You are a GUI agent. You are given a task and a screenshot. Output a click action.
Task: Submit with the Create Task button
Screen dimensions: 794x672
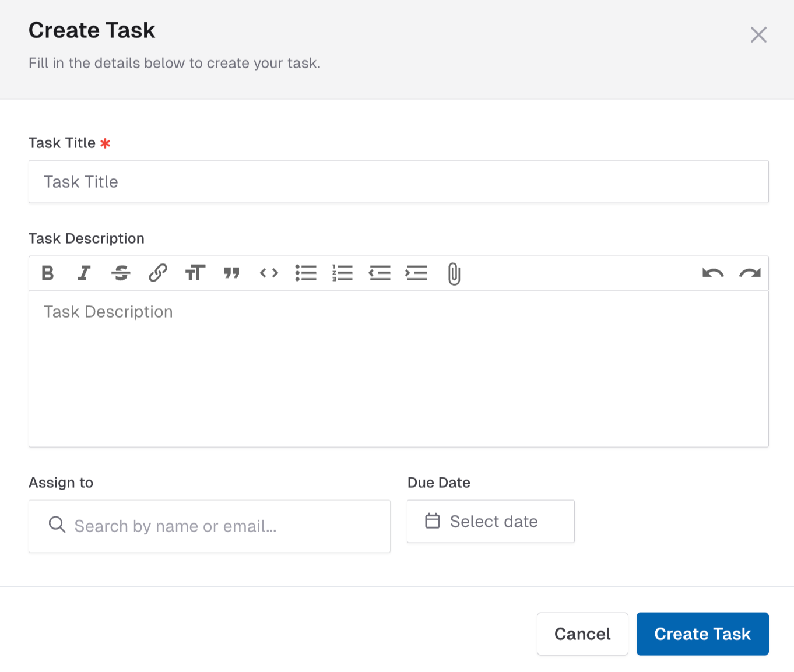pos(702,634)
